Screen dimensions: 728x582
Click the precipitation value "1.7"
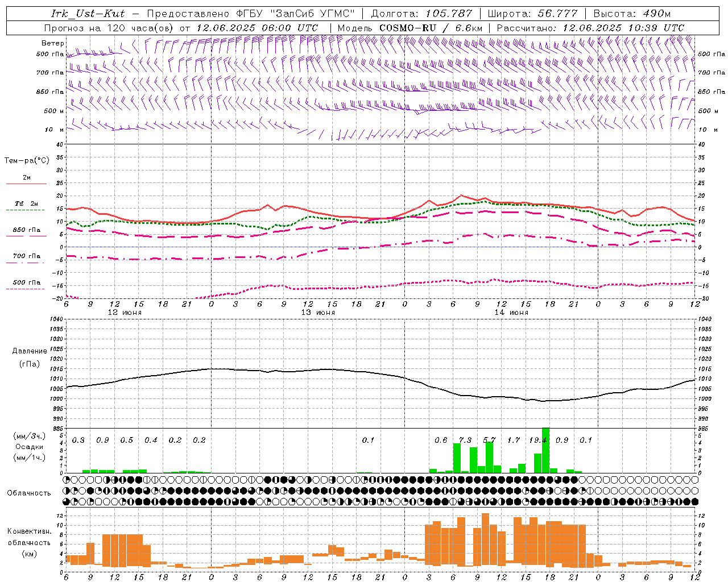(x=514, y=440)
